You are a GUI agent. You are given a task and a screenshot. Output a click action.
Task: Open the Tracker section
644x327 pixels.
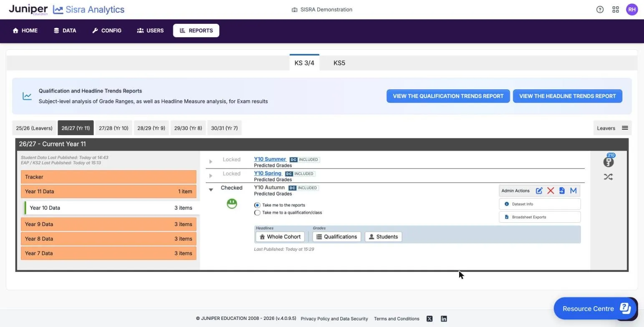(x=109, y=177)
